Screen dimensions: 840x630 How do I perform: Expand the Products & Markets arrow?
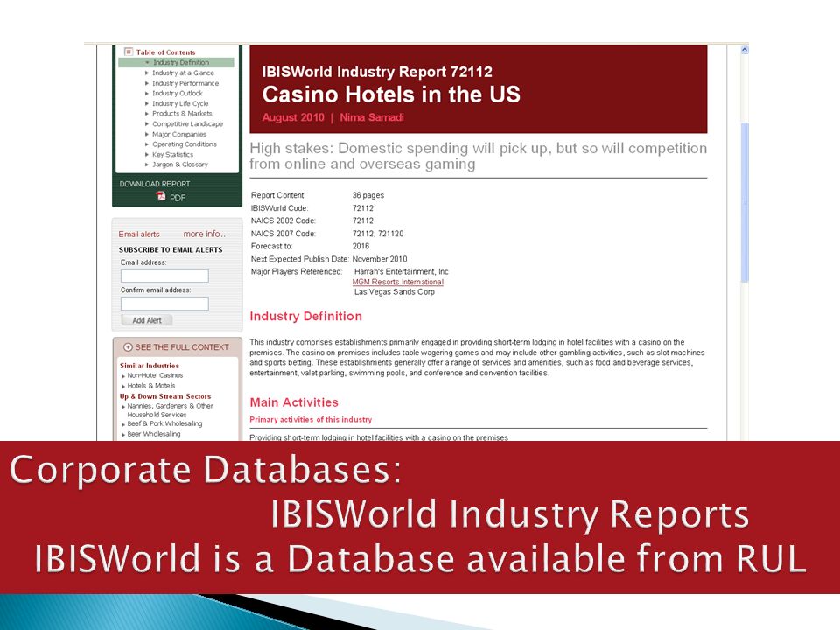[147, 114]
